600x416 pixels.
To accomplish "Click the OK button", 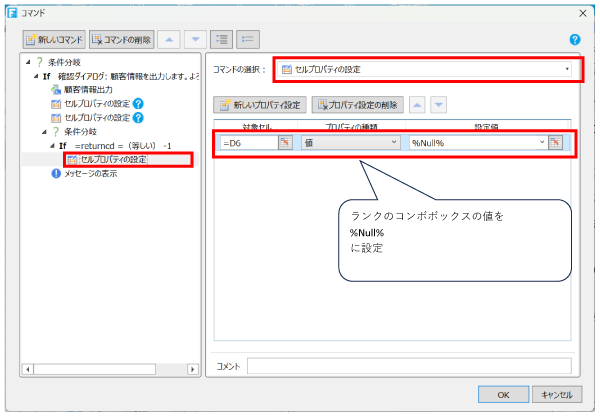I will pyautogui.click(x=503, y=395).
